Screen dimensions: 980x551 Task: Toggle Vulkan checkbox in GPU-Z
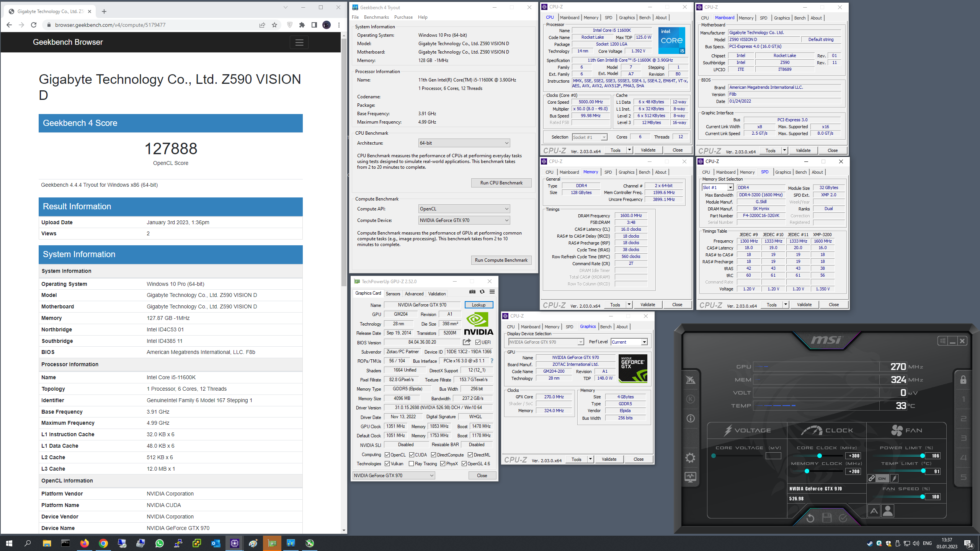(387, 464)
